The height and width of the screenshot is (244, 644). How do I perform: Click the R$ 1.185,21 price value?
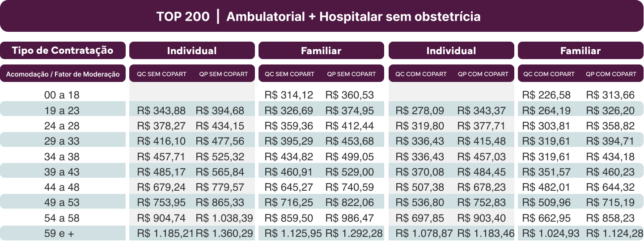165,233
